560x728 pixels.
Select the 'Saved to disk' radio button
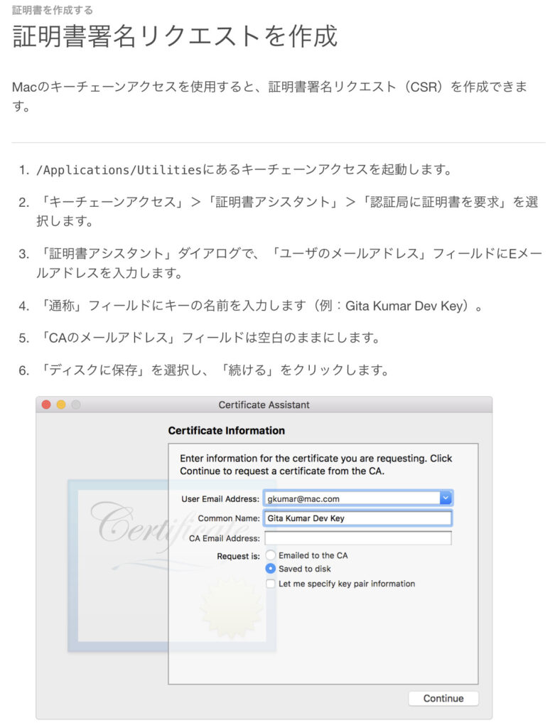point(271,569)
